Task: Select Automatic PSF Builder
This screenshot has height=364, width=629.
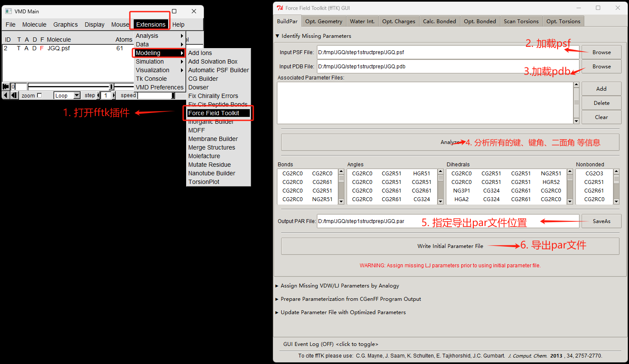Action: (218, 70)
